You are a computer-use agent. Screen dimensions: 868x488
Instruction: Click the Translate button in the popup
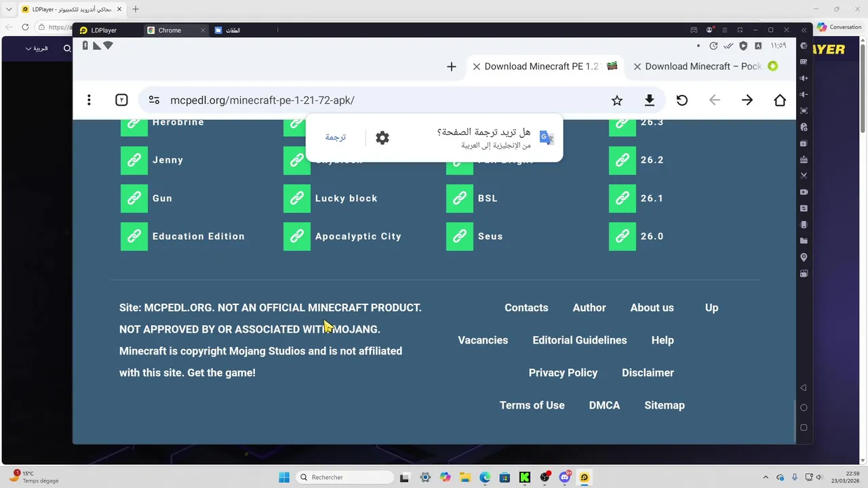click(x=335, y=137)
